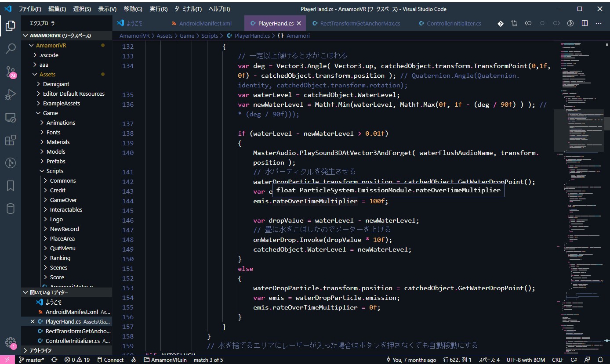Open the Manage gear menu
This screenshot has width=610, height=364.
[x=11, y=343]
